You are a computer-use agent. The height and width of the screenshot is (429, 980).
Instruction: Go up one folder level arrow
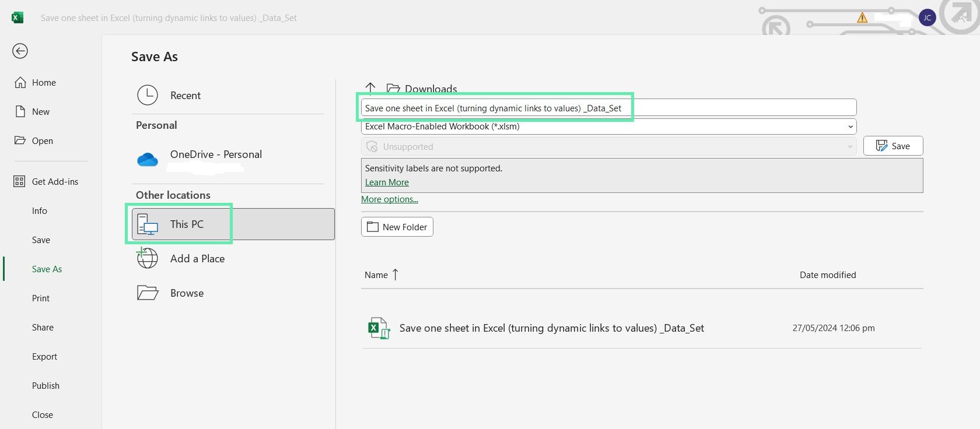point(370,88)
